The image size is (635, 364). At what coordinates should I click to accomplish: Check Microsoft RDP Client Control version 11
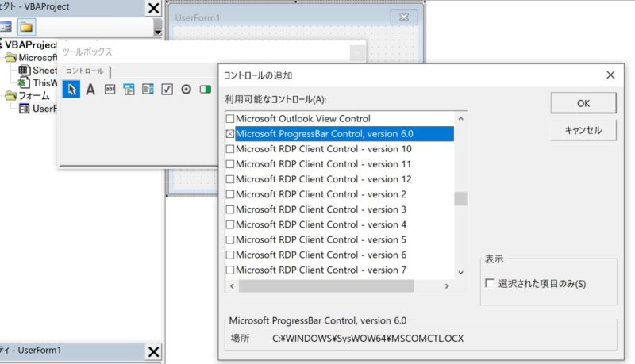(x=230, y=164)
